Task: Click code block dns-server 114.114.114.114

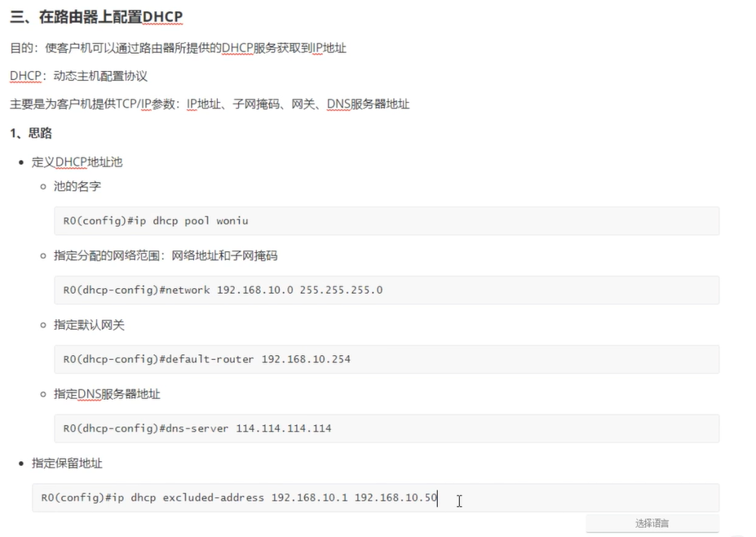Action: 387,428
